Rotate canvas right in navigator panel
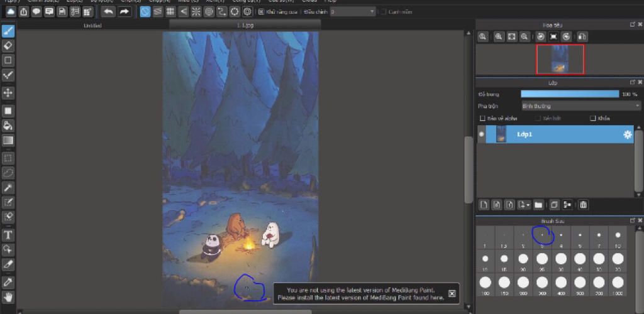The width and height of the screenshot is (644, 314). pyautogui.click(x=567, y=36)
